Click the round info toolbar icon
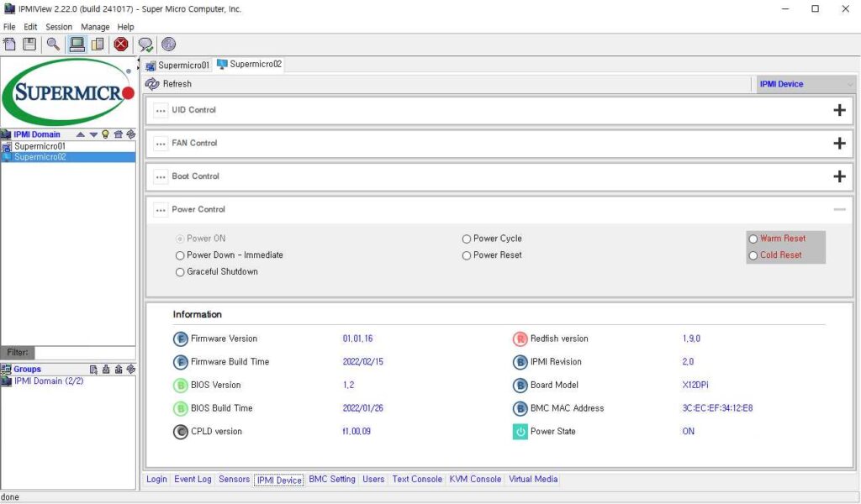 click(168, 45)
